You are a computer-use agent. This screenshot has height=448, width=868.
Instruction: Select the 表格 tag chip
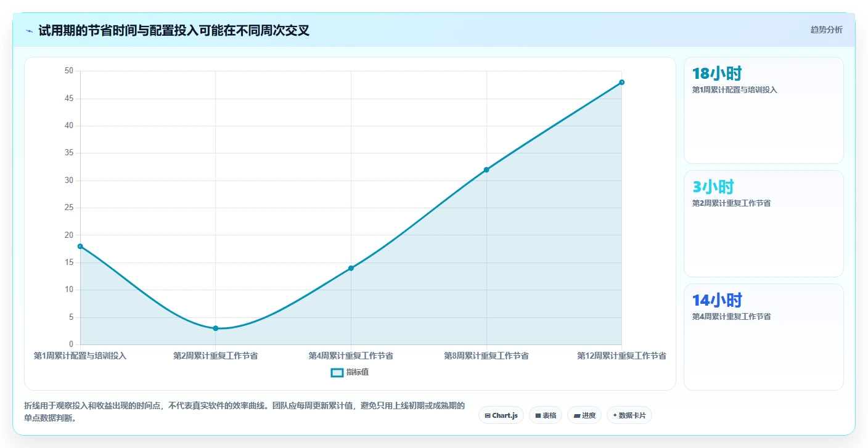tap(546, 415)
